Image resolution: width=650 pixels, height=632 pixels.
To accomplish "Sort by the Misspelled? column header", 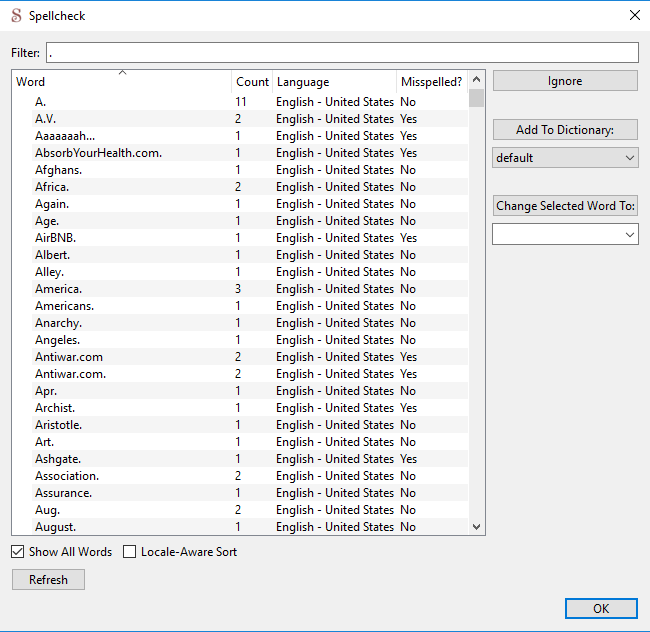I will point(431,82).
